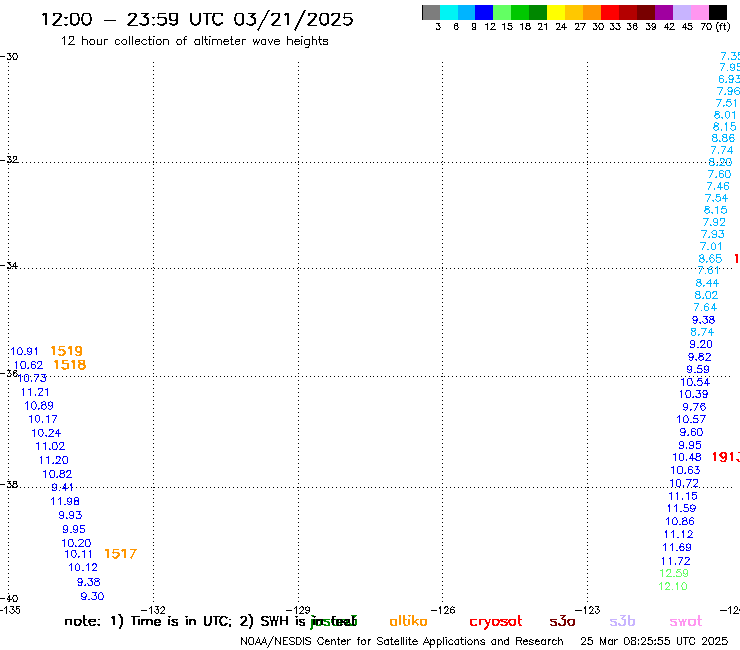Click the 10.20 wave height value
The width and height of the screenshot is (740, 650).
(x=76, y=543)
